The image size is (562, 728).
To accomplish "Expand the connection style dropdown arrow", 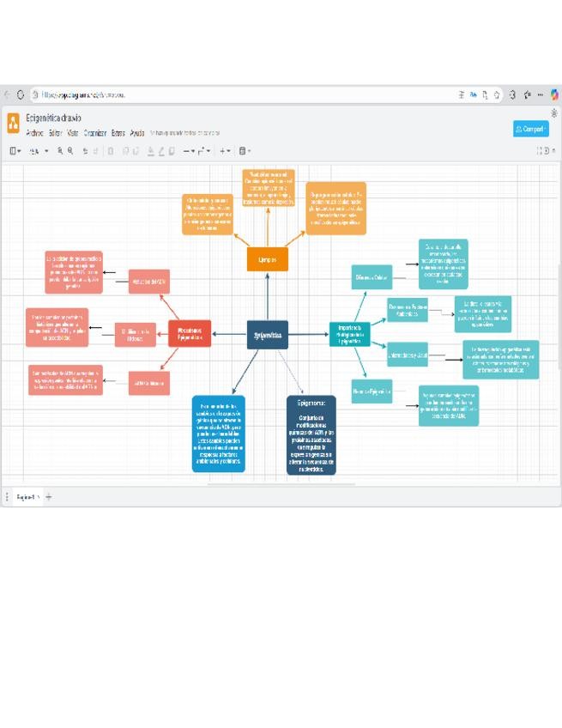I will pyautogui.click(x=193, y=151).
